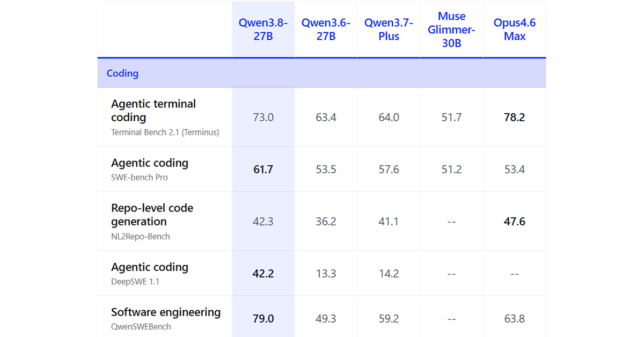Click the 51.2 score cell
Screen dimensions: 644x337
pos(451,170)
